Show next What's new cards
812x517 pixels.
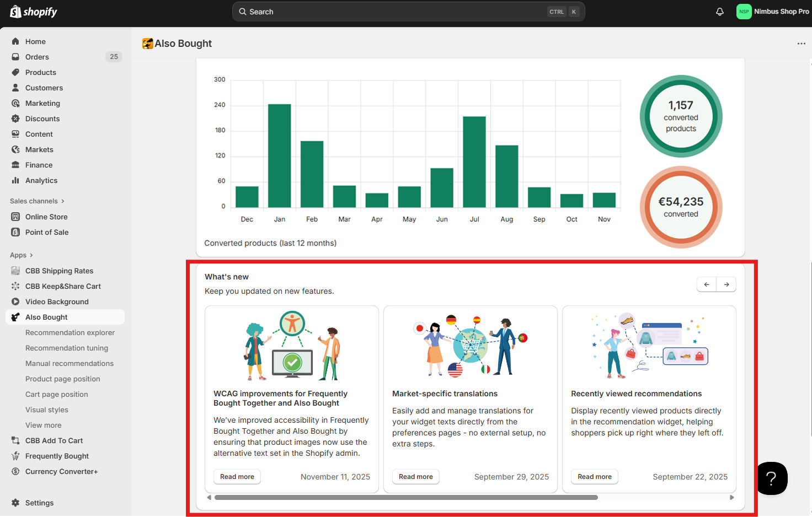click(726, 284)
